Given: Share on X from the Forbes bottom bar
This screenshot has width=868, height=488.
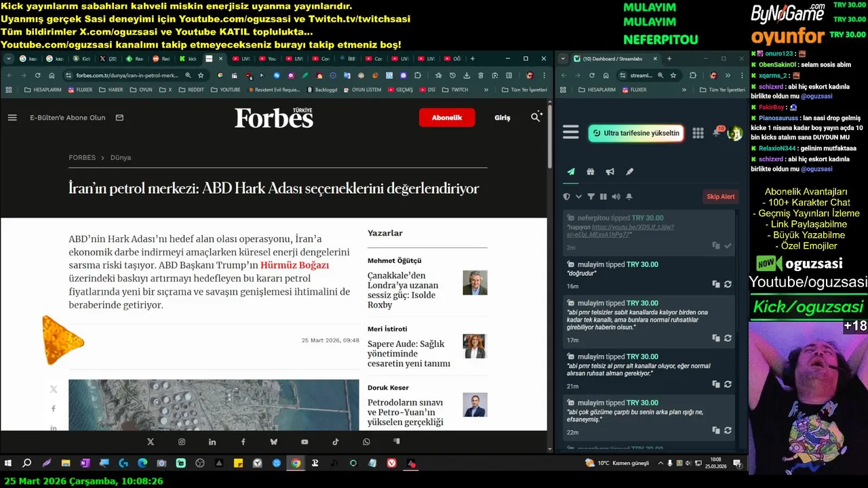Looking at the screenshot, I should tap(151, 442).
